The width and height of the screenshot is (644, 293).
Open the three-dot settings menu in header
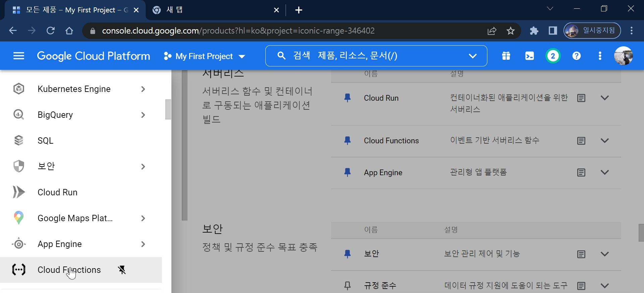pyautogui.click(x=600, y=56)
